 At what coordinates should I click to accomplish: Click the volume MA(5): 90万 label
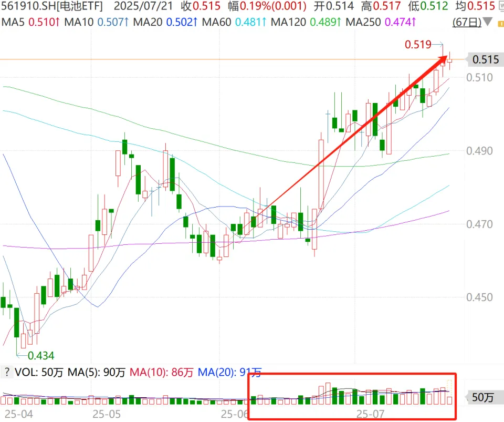click(96, 373)
